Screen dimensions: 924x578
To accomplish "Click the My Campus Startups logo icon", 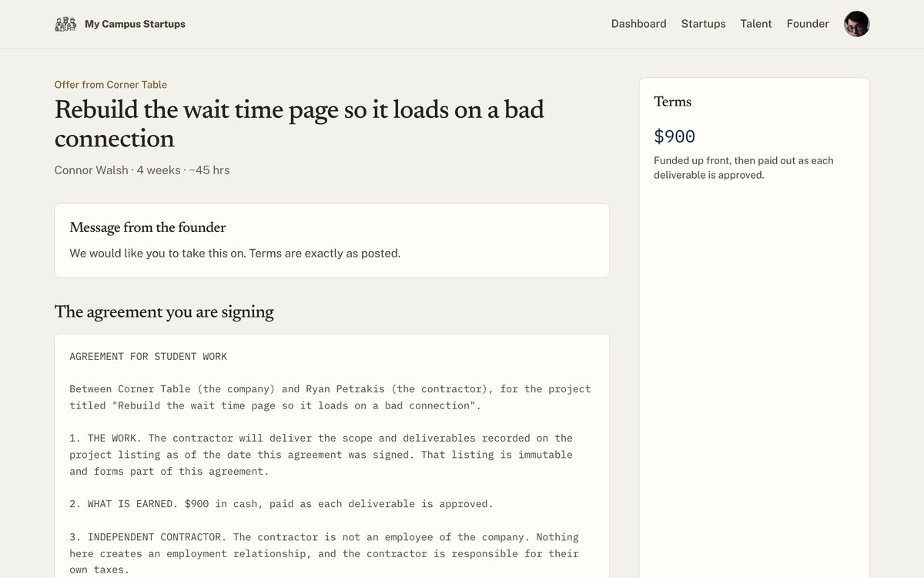I will pos(65,24).
